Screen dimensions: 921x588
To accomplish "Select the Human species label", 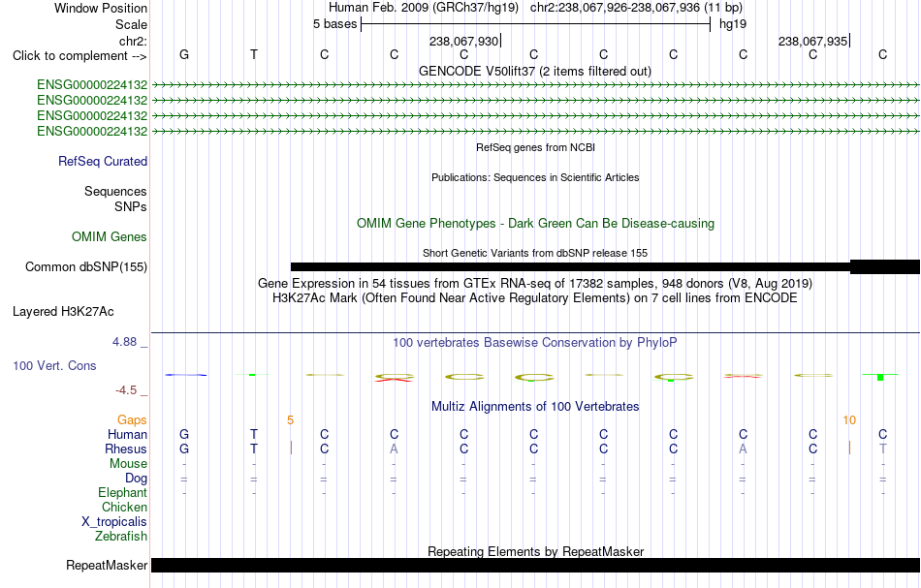I will pyautogui.click(x=127, y=434).
